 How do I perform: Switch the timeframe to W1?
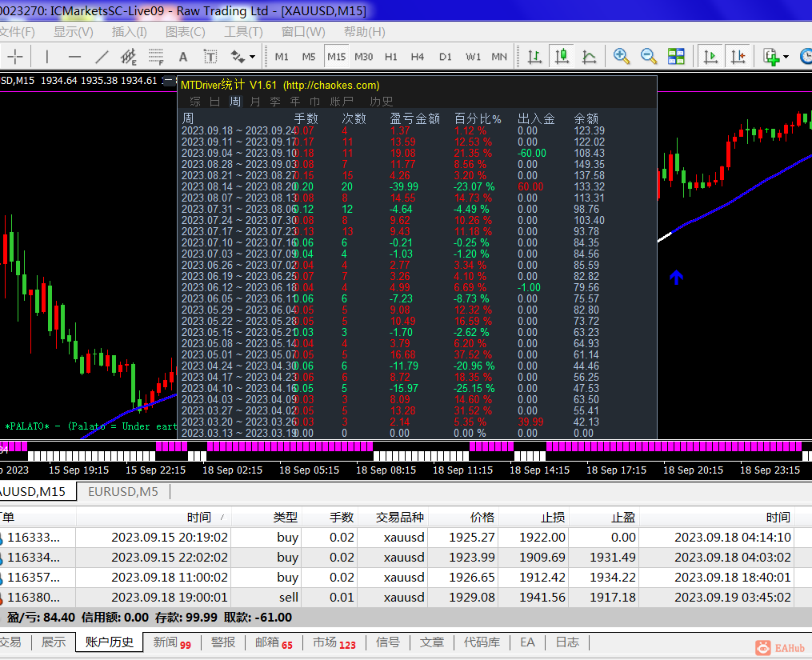[x=473, y=57]
